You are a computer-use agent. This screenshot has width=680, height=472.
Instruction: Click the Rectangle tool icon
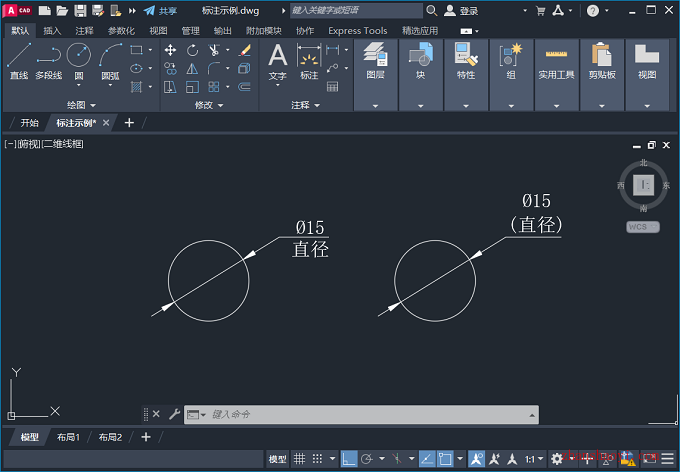point(137,50)
